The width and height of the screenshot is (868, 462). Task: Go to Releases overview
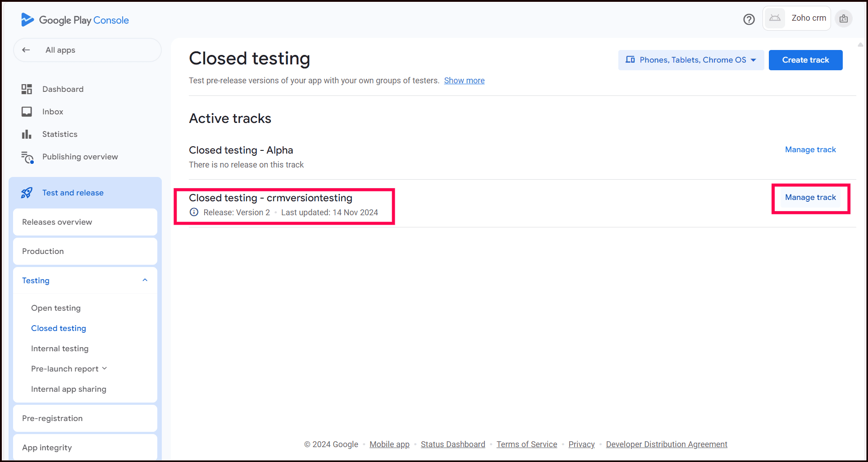tap(57, 222)
